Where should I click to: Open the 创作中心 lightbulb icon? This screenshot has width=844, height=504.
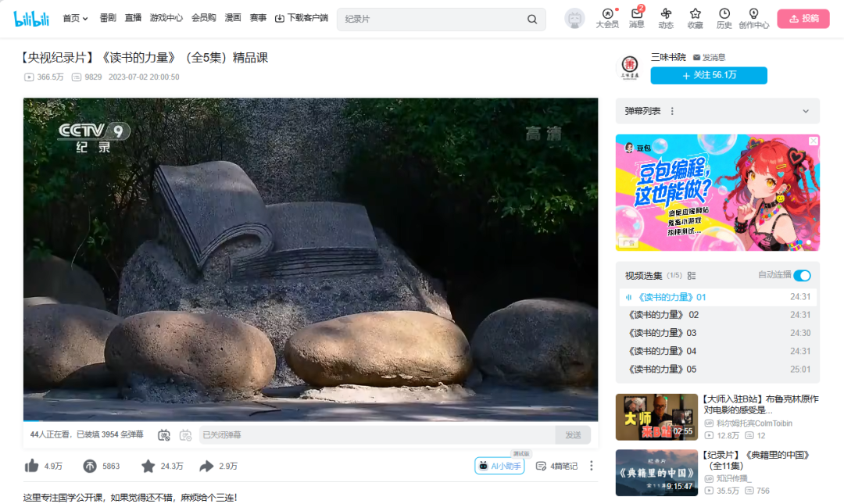click(x=753, y=17)
